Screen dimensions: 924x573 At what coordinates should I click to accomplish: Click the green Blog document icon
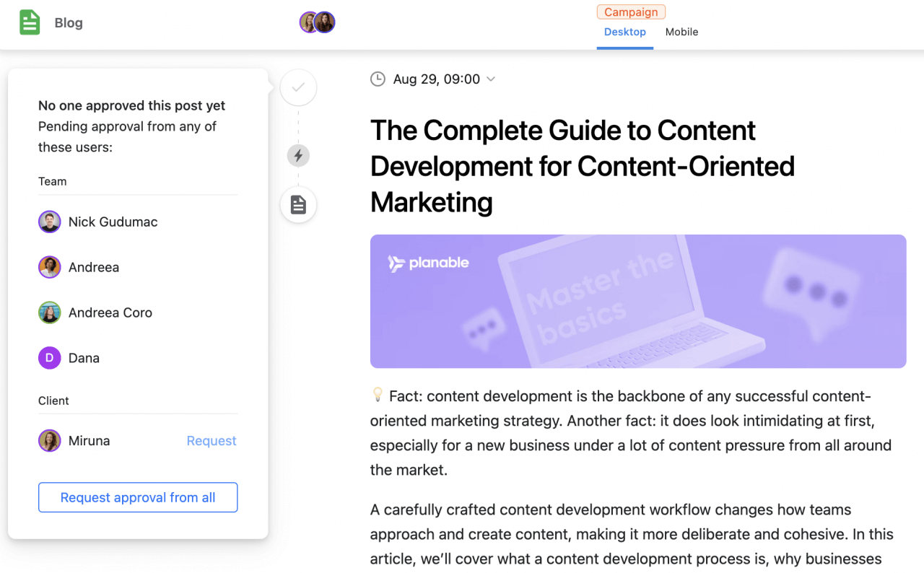tap(29, 22)
